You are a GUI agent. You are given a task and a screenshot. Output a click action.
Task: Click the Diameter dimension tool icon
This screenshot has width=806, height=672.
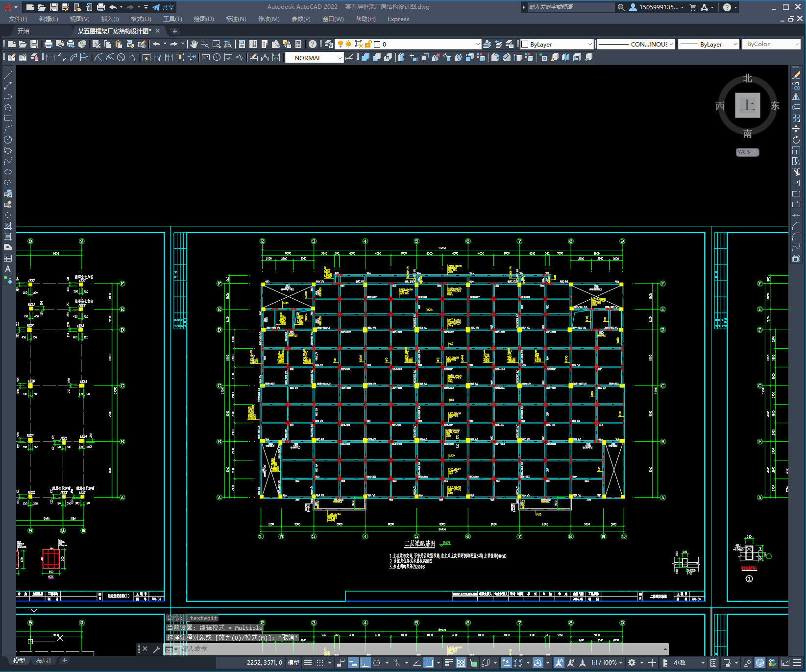(x=121, y=58)
